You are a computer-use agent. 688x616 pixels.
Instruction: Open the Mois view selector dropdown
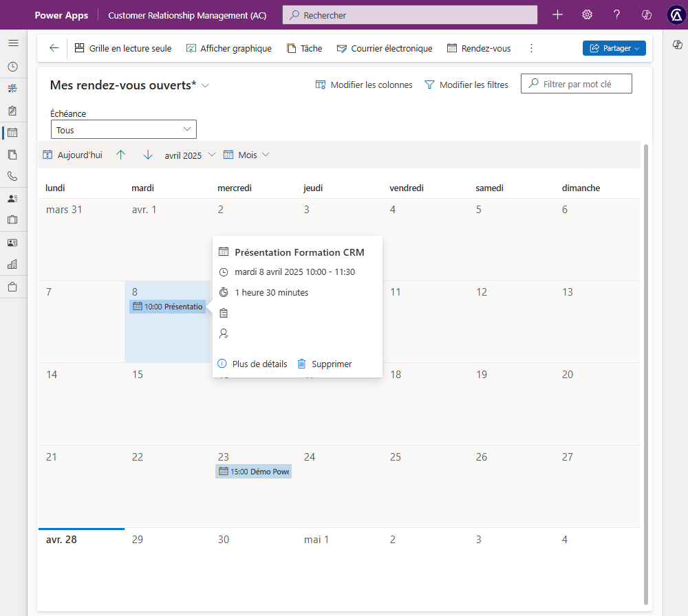(246, 155)
